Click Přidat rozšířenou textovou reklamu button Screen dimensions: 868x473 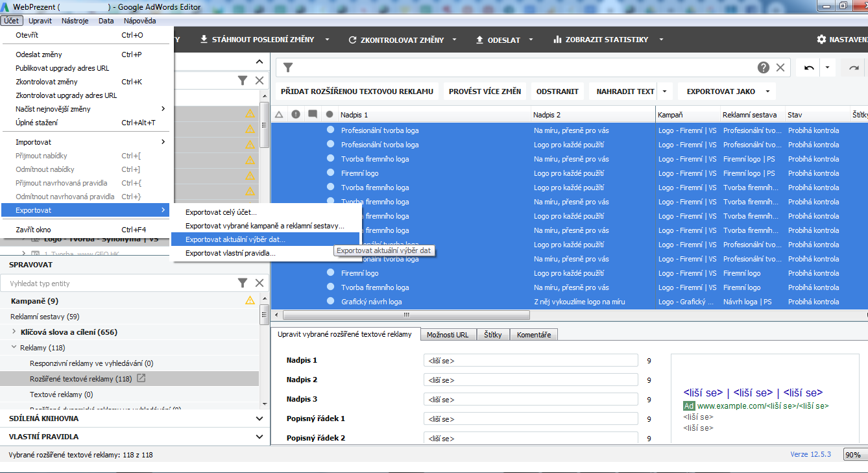[x=357, y=91]
